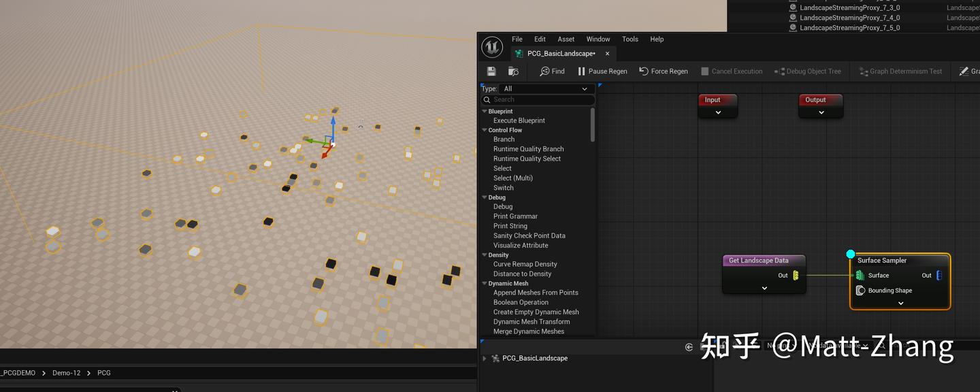Click the Save asset icon
Image resolution: width=980 pixels, height=392 pixels.
491,71
